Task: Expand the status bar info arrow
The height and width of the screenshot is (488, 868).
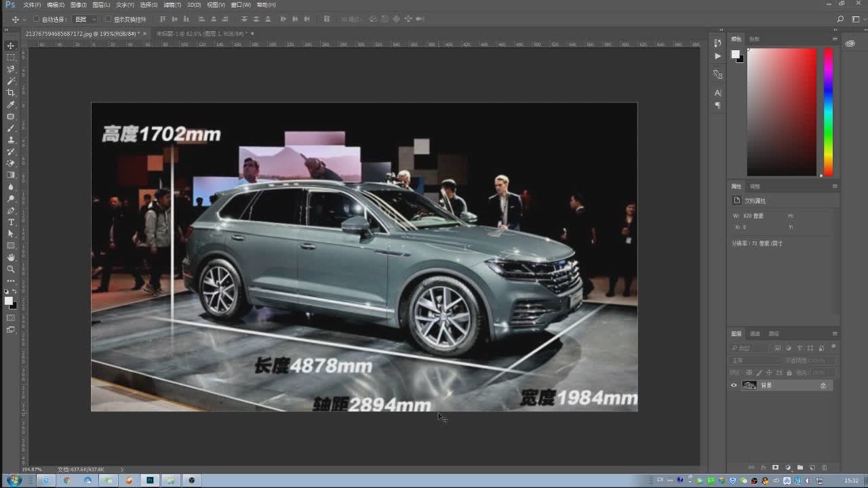Action: pos(122,469)
